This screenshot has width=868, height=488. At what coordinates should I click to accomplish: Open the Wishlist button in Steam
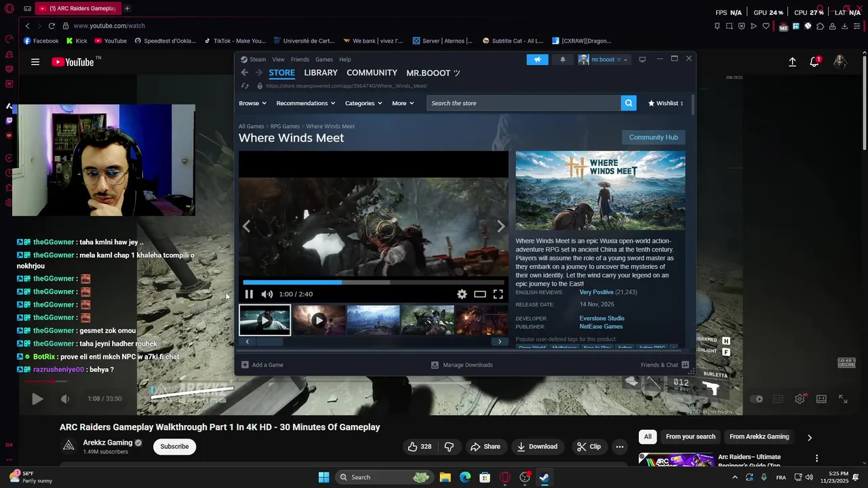(x=665, y=103)
